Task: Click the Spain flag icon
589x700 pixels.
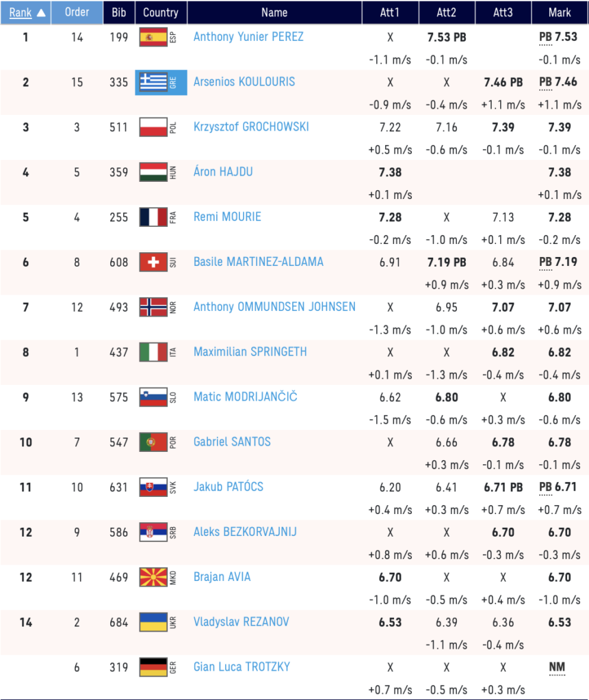Action: tap(153, 38)
